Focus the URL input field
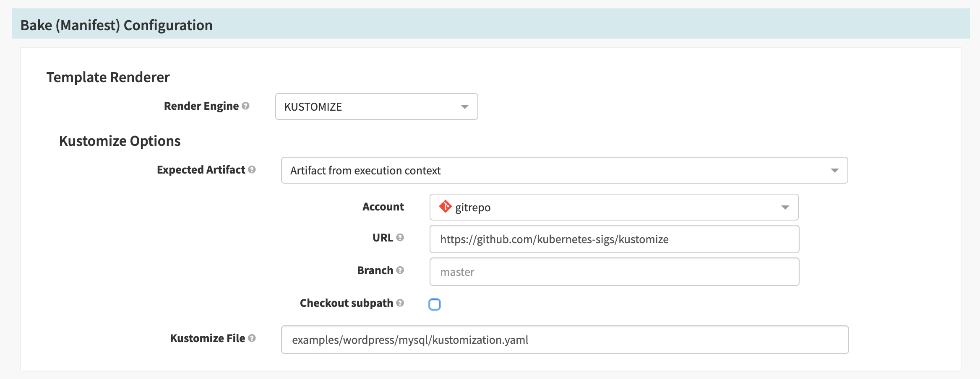980x379 pixels. tap(614, 239)
